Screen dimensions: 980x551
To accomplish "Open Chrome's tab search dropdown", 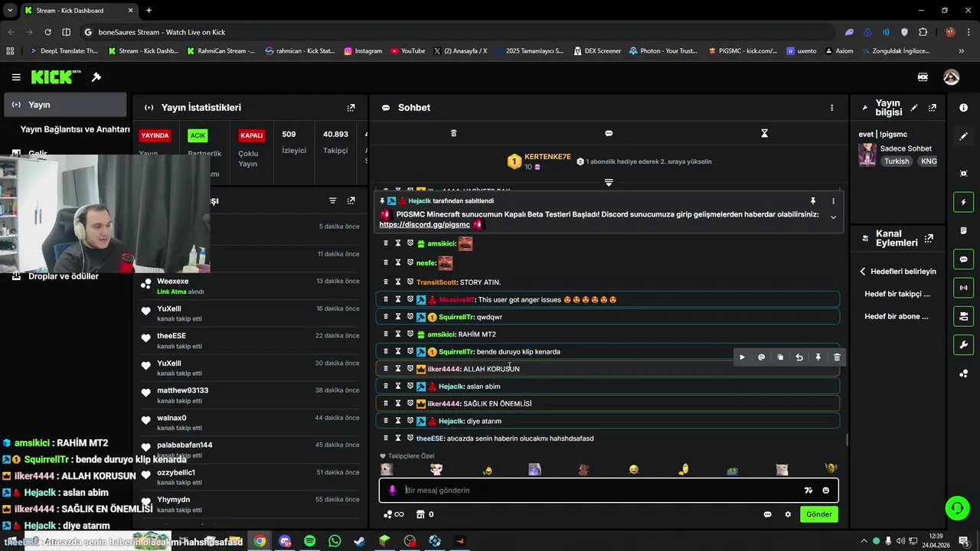I will (x=10, y=11).
